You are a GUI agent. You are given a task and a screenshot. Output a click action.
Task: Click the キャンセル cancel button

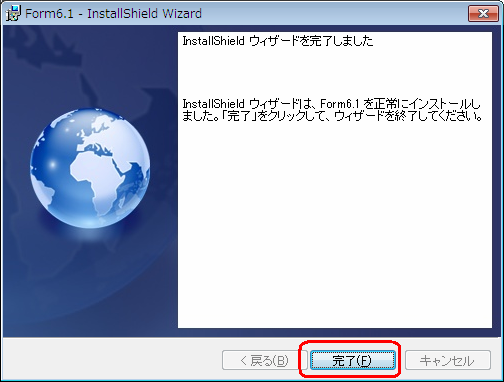click(448, 360)
